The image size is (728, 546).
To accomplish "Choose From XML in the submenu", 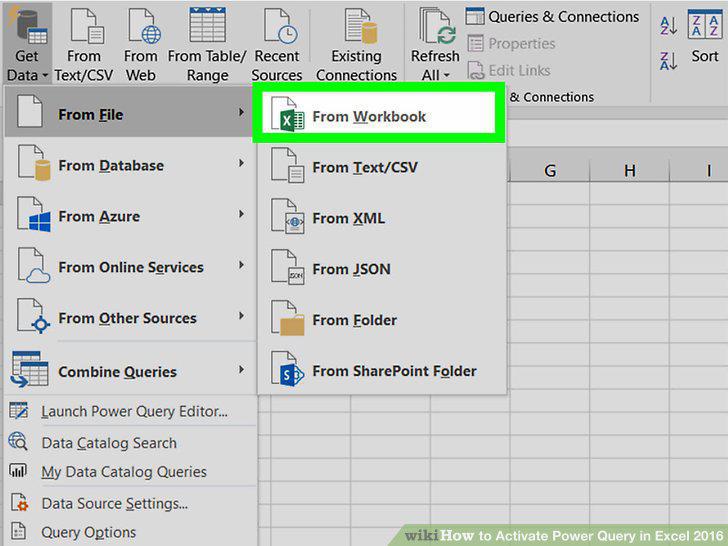I will [x=382, y=216].
